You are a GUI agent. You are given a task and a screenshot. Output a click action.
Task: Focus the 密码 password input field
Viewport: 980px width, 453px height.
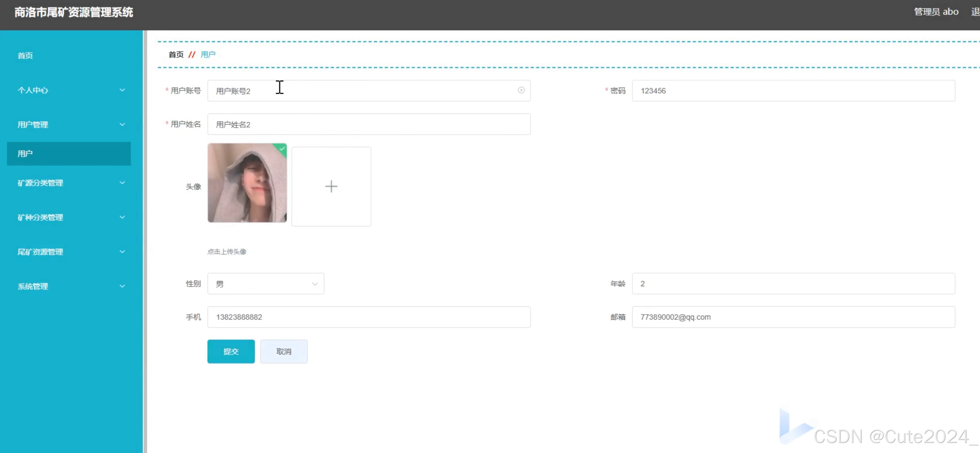793,91
